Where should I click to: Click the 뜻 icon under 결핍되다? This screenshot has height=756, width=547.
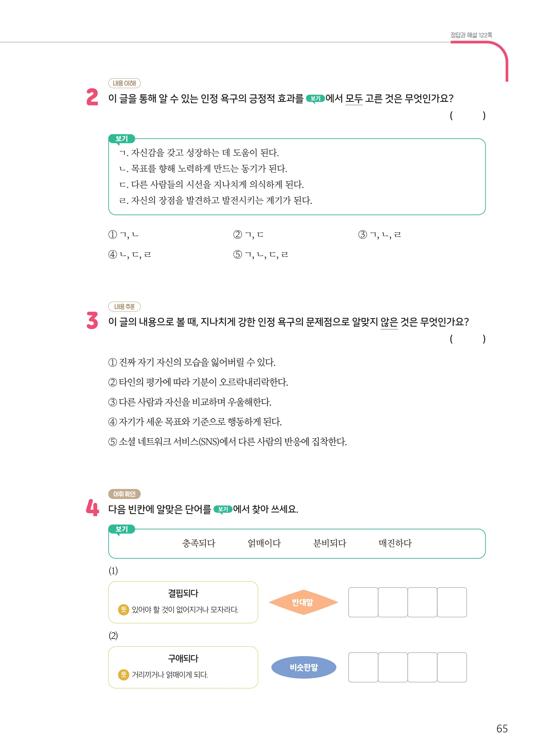pos(123,610)
